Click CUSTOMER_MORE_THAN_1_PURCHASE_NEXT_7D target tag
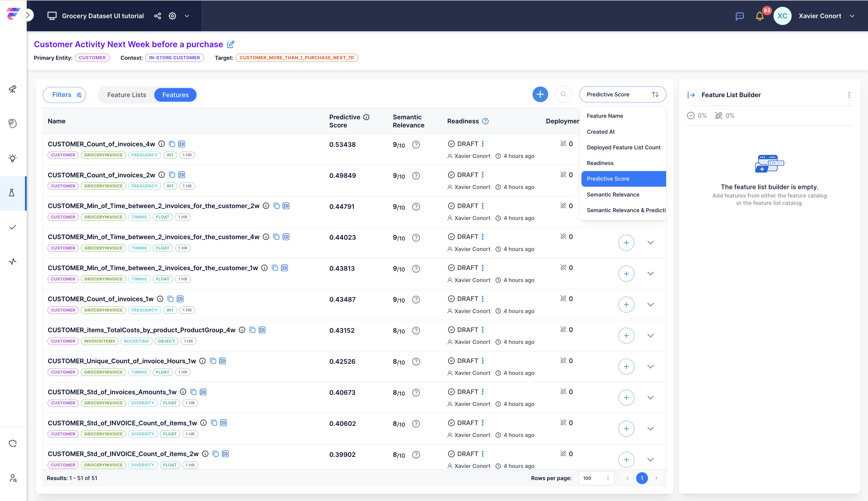Viewport: 868px width, 501px height. coord(297,58)
